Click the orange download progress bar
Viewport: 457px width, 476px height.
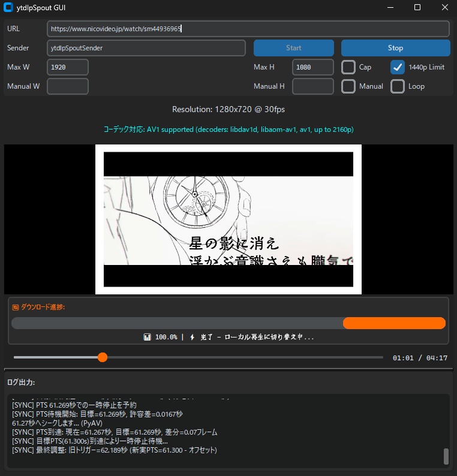click(x=394, y=323)
